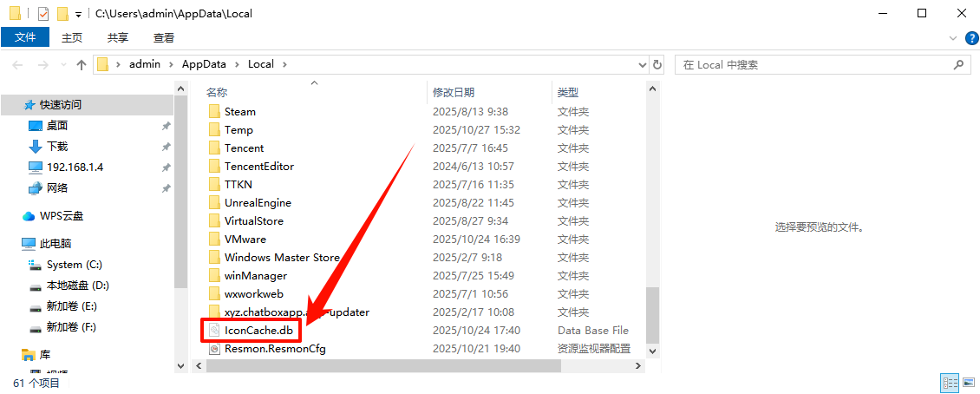Click the pin icon next to 192.168.1.4
Image resolution: width=980 pixels, height=394 pixels.
(166, 167)
